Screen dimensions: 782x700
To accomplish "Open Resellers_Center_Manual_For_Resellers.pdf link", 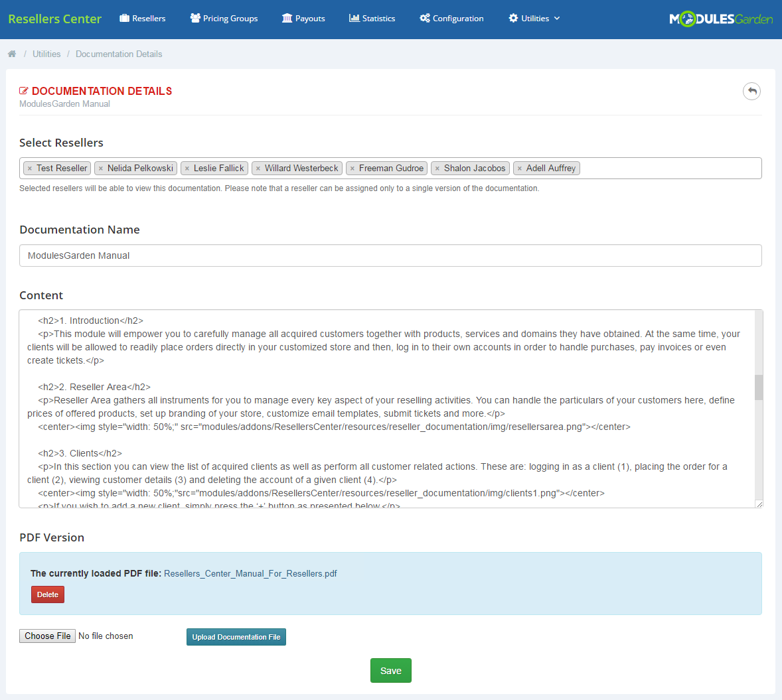I will [250, 573].
